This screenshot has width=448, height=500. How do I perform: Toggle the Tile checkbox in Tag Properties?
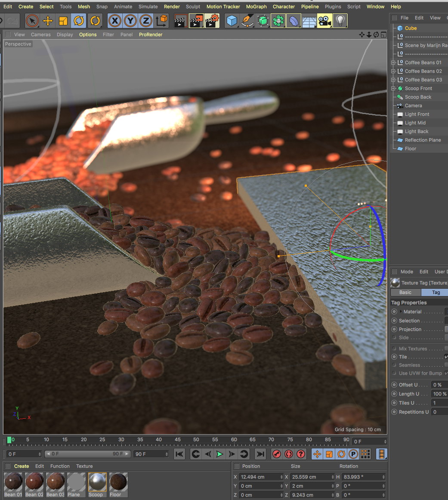(x=446, y=357)
